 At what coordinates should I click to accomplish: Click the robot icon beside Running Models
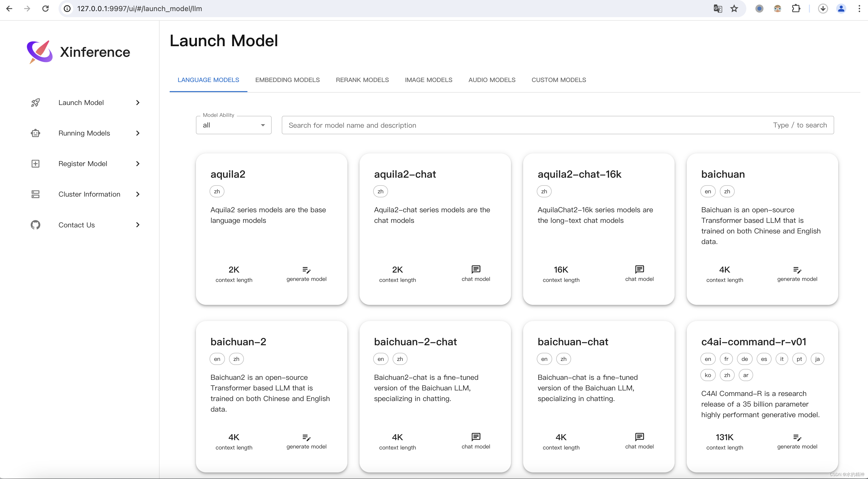(35, 133)
